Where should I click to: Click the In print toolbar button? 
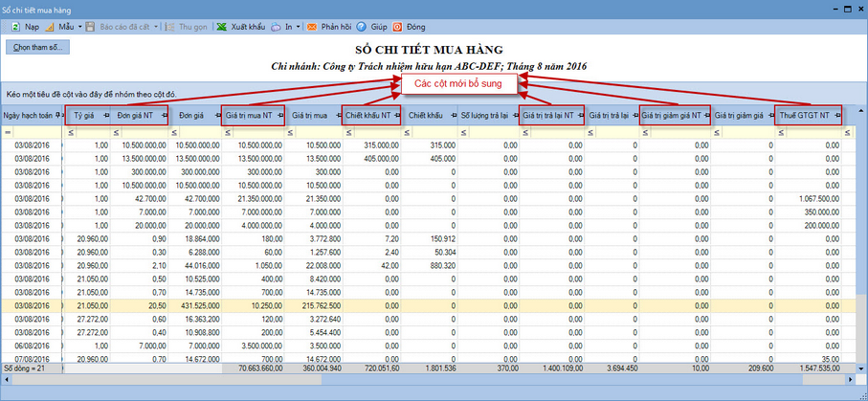click(282, 27)
